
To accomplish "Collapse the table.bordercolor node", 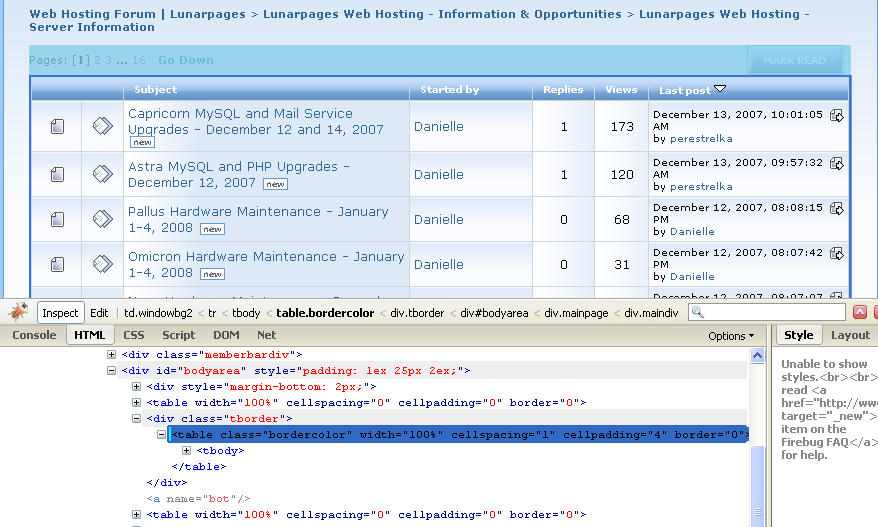I will point(161,434).
